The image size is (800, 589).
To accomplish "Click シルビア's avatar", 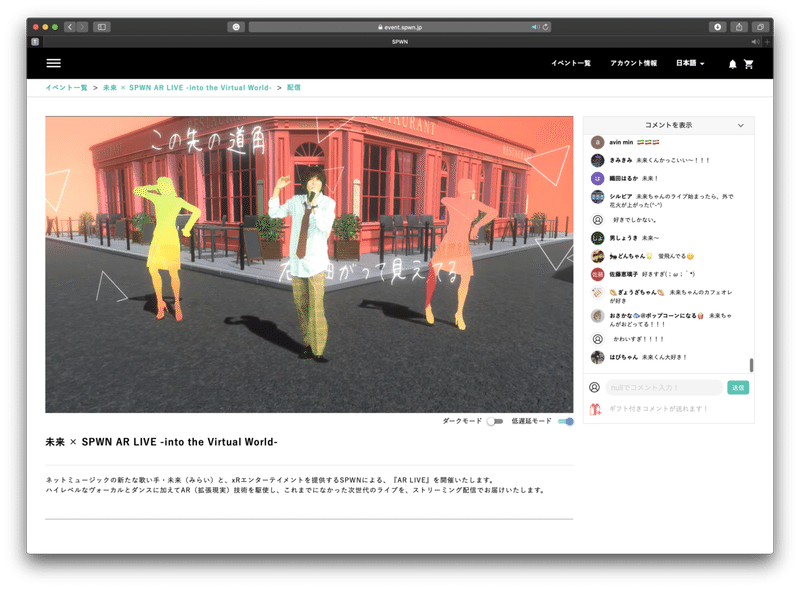I will [x=597, y=197].
